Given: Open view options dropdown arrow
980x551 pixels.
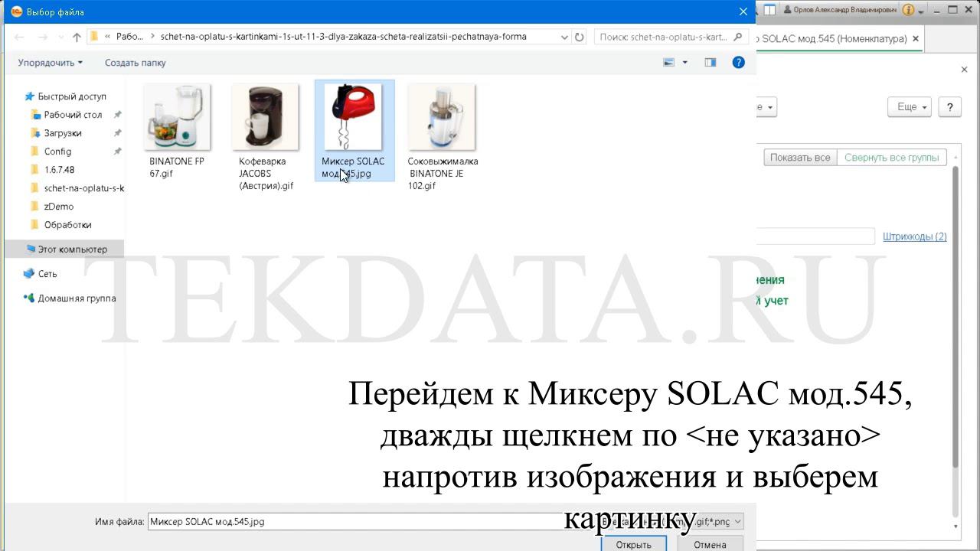Looking at the screenshot, I should click(x=685, y=63).
